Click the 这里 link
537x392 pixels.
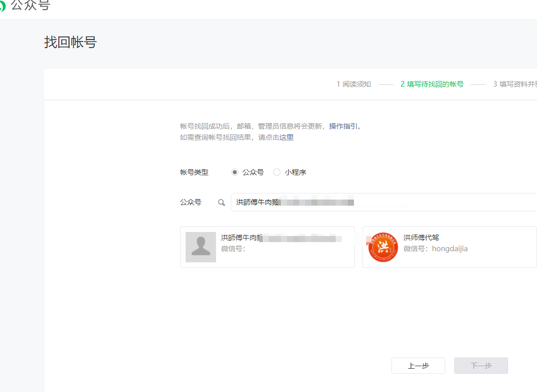pos(287,138)
